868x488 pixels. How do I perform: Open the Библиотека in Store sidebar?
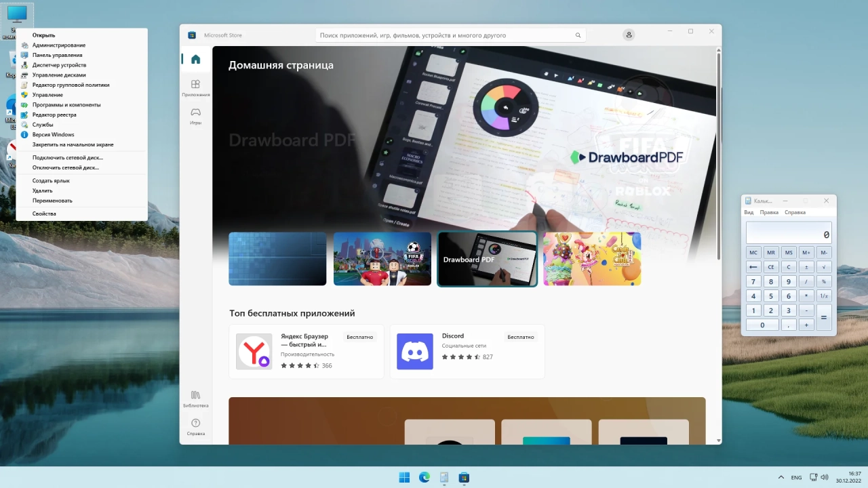195,398
